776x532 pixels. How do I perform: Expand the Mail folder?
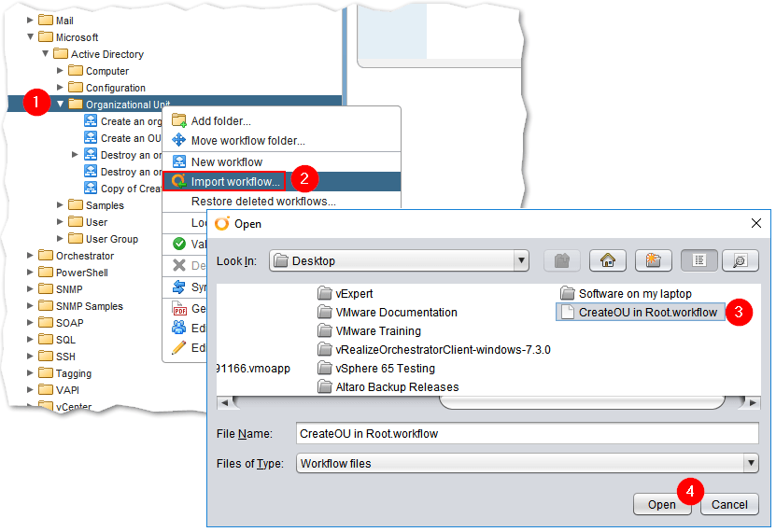(30, 21)
